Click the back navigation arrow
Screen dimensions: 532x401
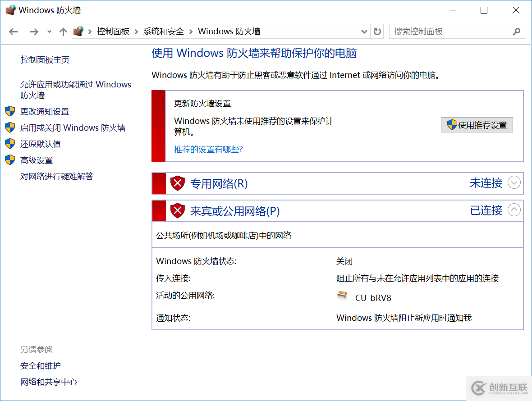pyautogui.click(x=13, y=32)
